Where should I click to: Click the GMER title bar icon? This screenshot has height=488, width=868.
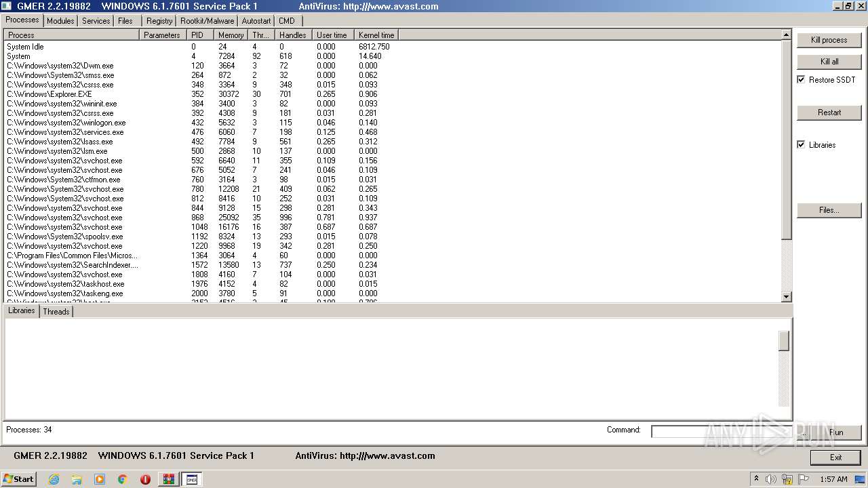click(x=6, y=6)
